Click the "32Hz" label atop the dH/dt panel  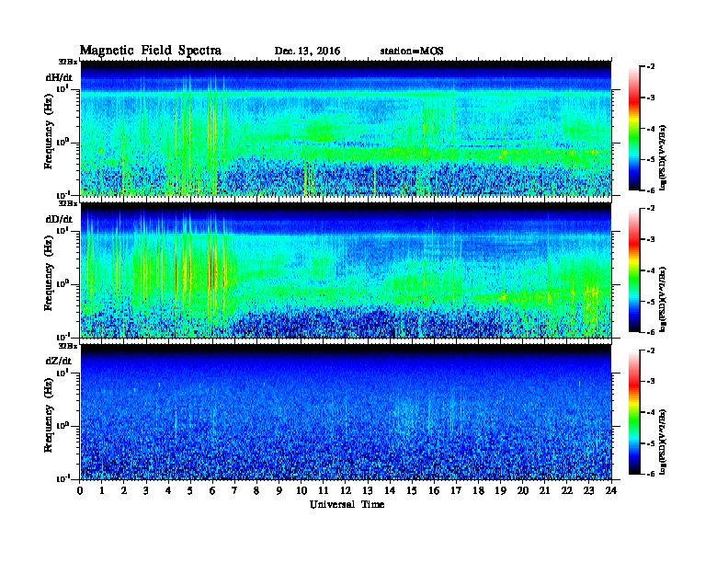68,62
